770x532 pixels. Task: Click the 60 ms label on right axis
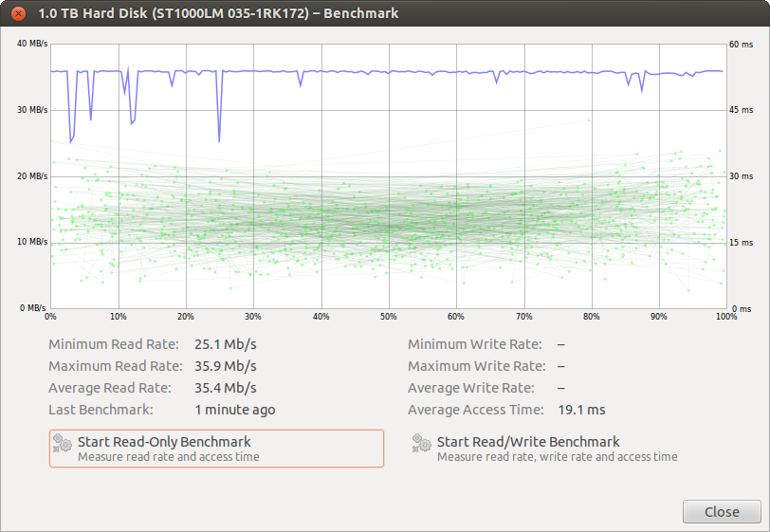pyautogui.click(x=740, y=44)
